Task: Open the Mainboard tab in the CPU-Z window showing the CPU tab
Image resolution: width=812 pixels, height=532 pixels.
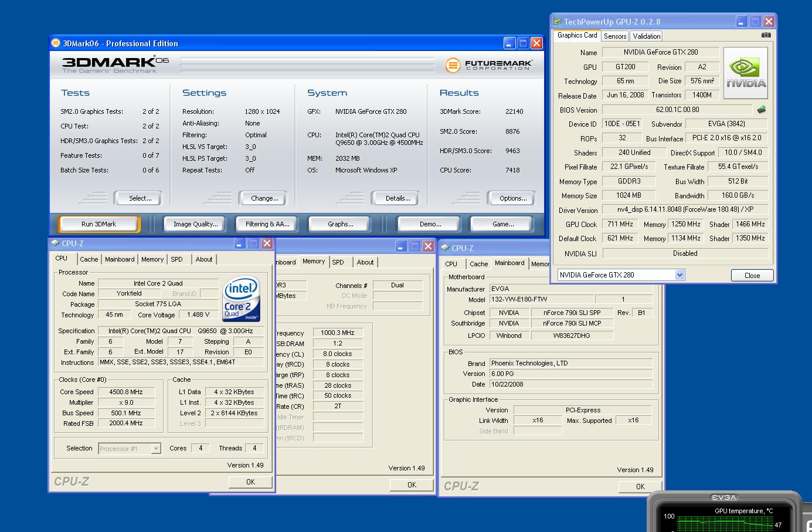Action: [x=120, y=259]
